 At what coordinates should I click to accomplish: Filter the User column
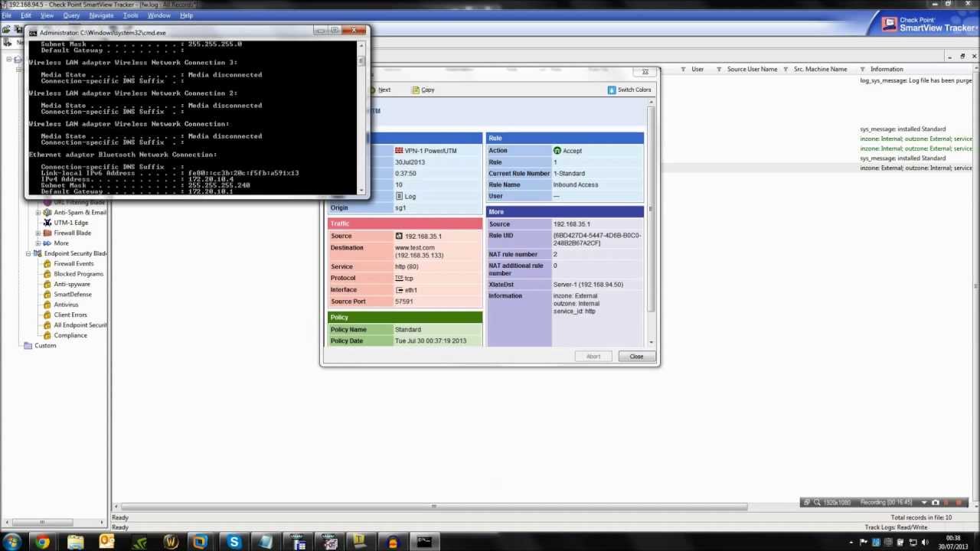tap(683, 69)
